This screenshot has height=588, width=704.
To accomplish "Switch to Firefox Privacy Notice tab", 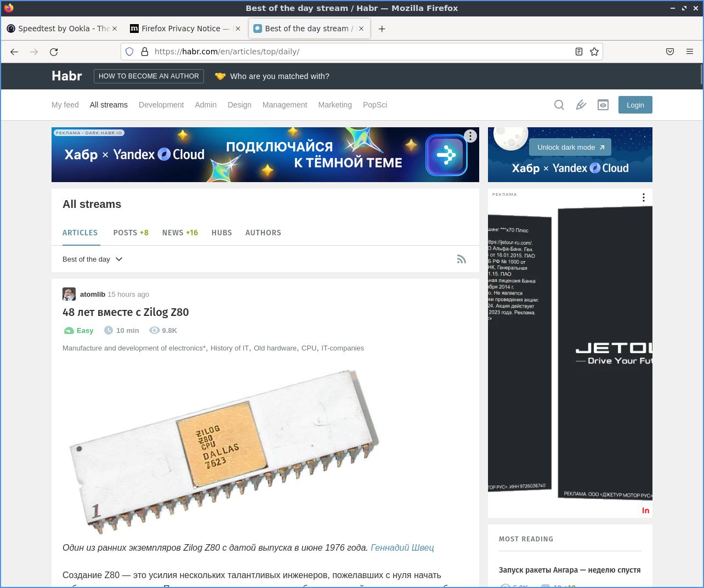I will coord(185,29).
